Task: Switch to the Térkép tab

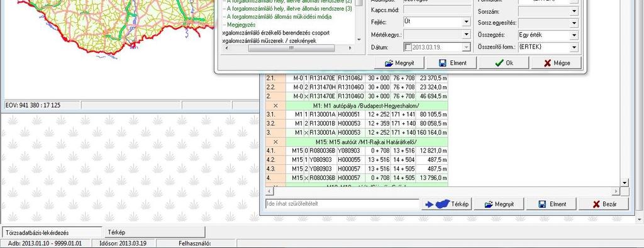Action: (154, 232)
